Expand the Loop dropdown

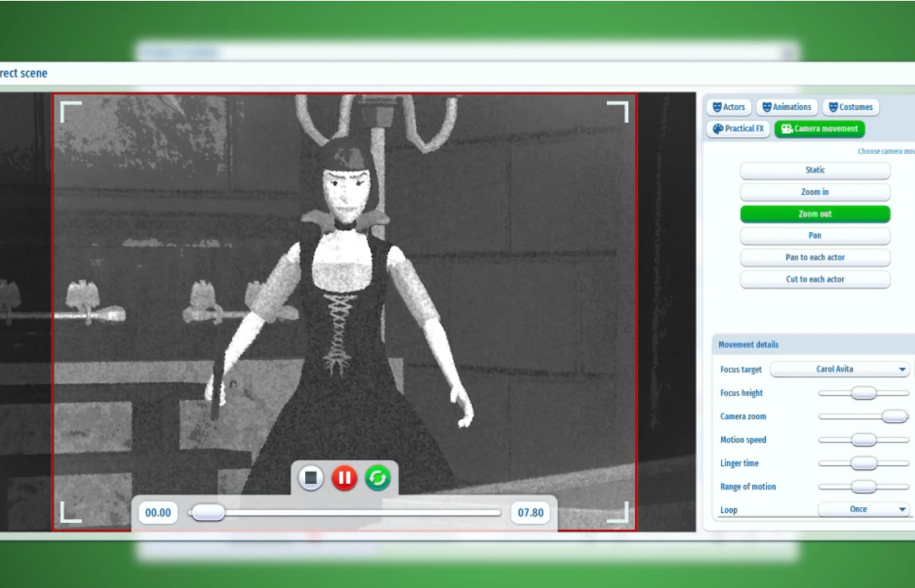coord(863,510)
